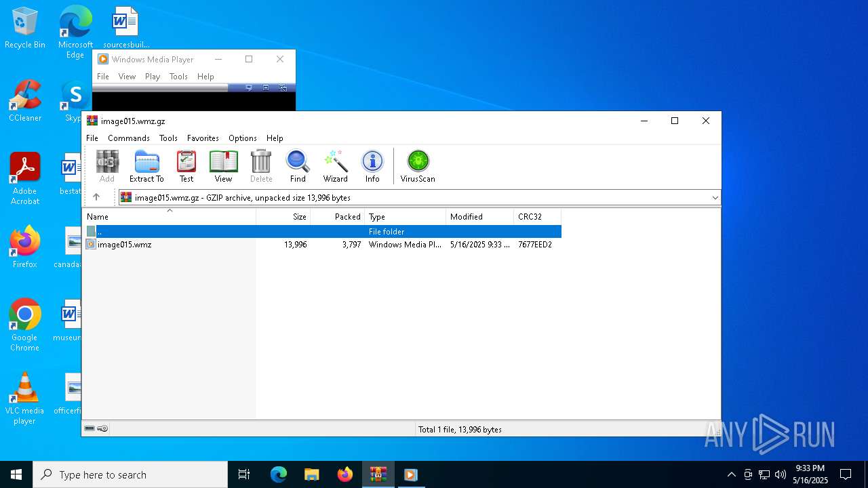Open CCleaner desktop shortcut
Image resolution: width=868 pixels, height=488 pixels.
(x=25, y=102)
